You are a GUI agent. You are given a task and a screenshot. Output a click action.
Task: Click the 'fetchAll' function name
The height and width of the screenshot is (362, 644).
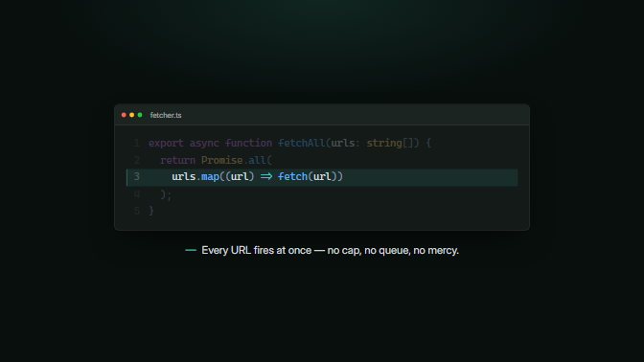(x=302, y=143)
